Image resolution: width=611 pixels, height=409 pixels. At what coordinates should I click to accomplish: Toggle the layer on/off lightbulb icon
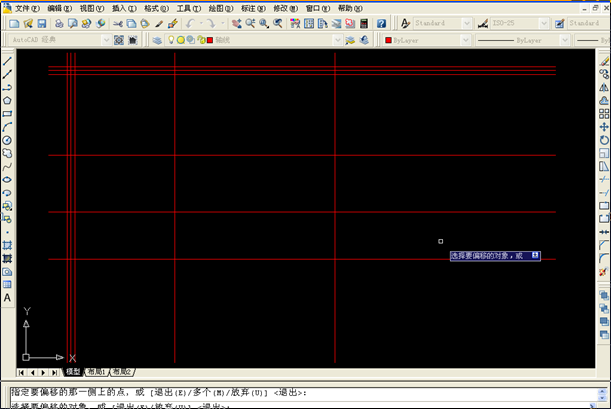coord(170,40)
